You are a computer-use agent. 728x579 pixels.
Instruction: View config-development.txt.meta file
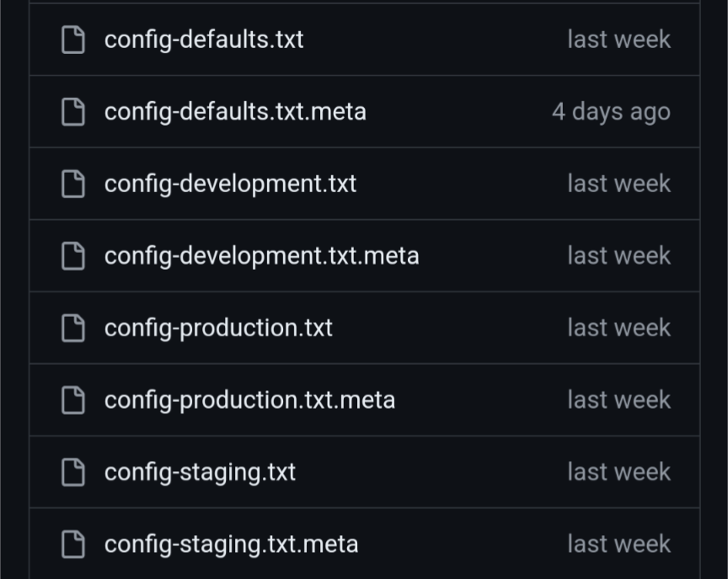pyautogui.click(x=261, y=255)
